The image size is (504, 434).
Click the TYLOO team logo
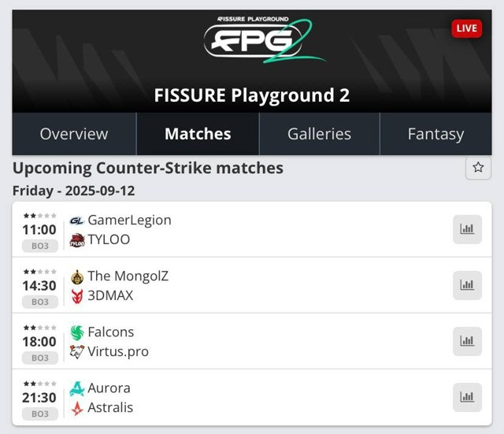click(x=77, y=239)
